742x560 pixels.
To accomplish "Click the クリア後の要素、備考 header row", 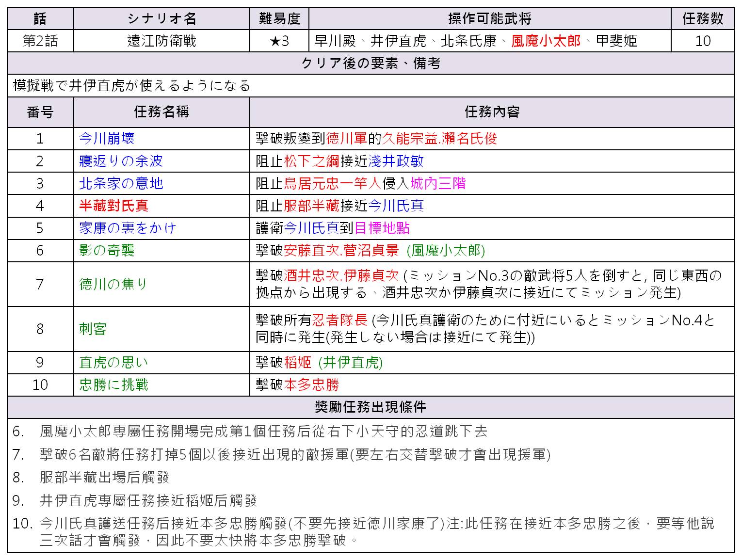I will point(371,63).
